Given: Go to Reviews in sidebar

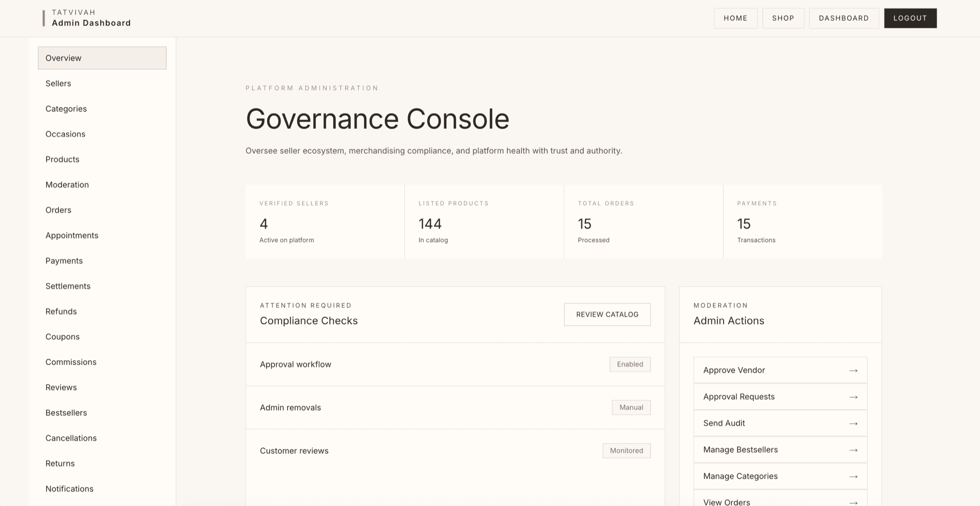Looking at the screenshot, I should coord(102,387).
